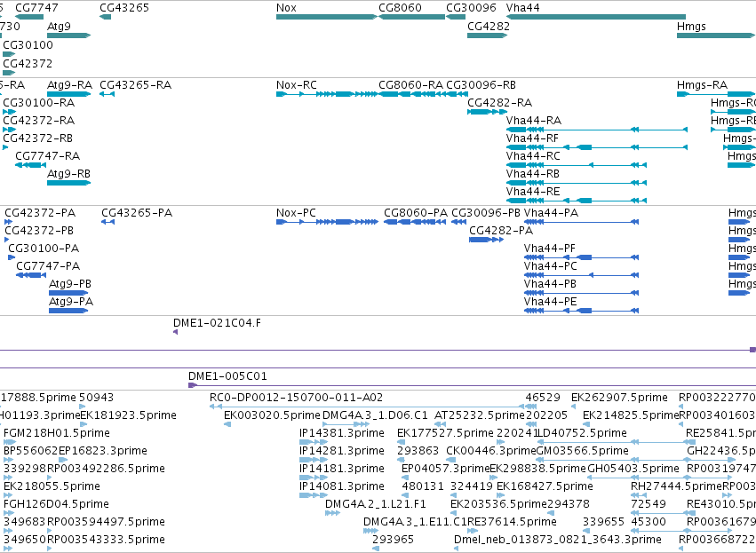Select the Atg9-RB transcript label
The image size is (756, 553).
[68, 174]
